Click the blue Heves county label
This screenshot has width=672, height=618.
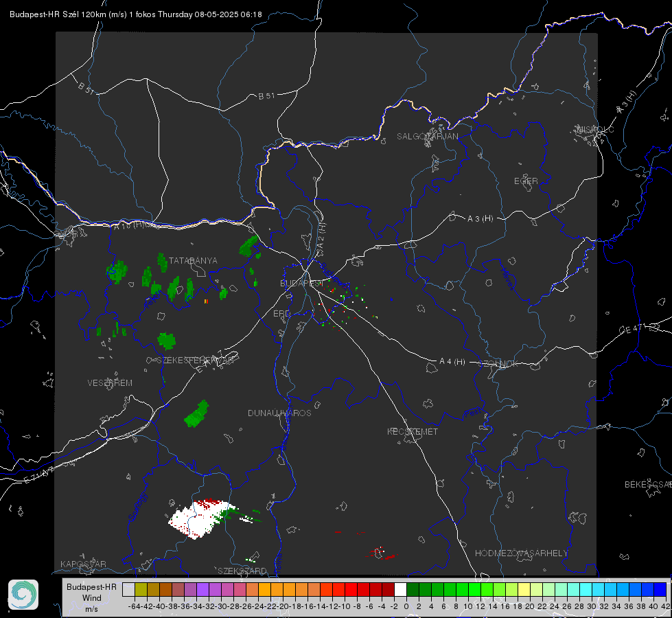507,279
